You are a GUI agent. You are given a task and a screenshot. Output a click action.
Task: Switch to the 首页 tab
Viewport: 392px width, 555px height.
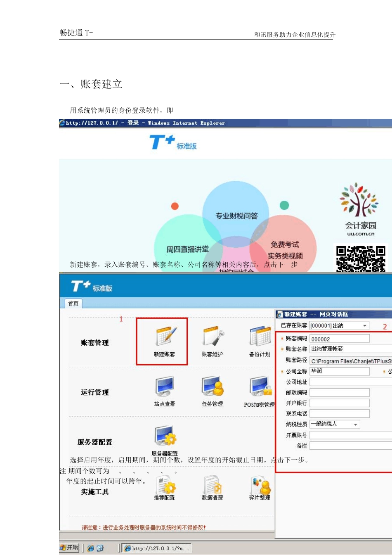pos(73,304)
